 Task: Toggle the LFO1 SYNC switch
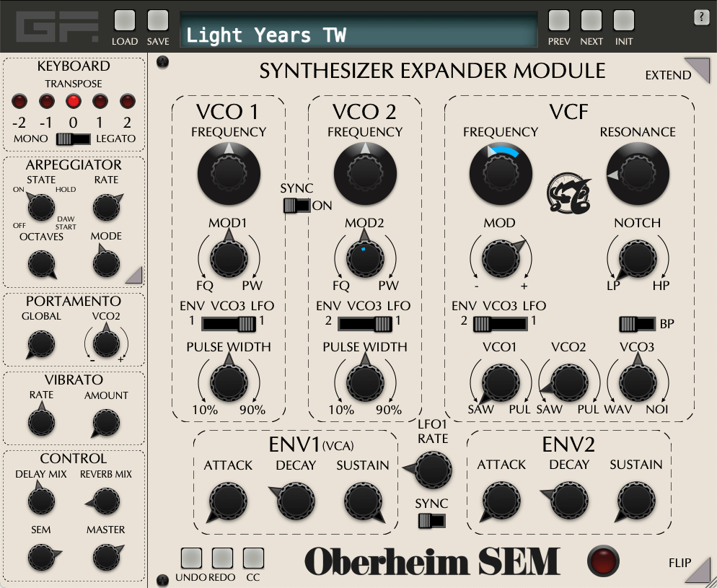431,521
